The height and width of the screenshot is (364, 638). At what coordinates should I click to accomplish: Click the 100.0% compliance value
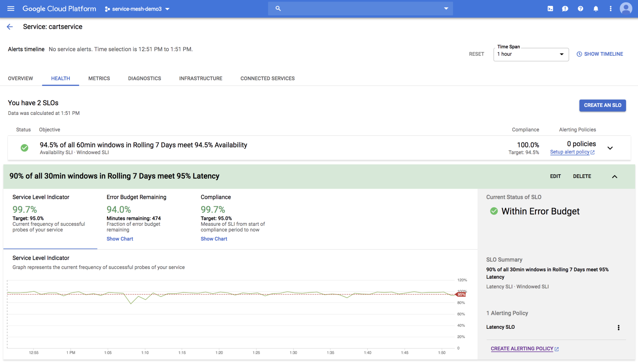coord(528,145)
